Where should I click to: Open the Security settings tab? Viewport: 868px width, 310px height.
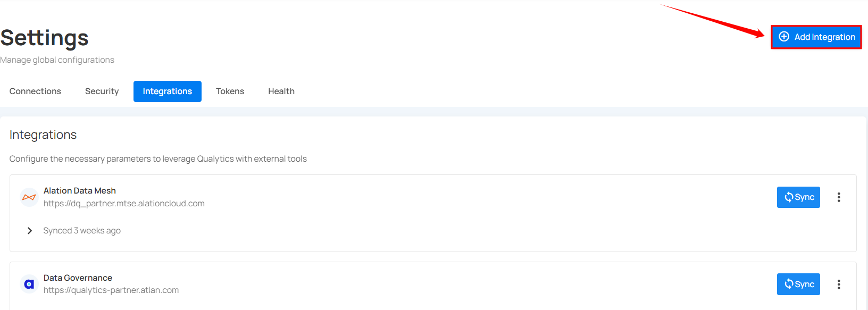point(102,91)
